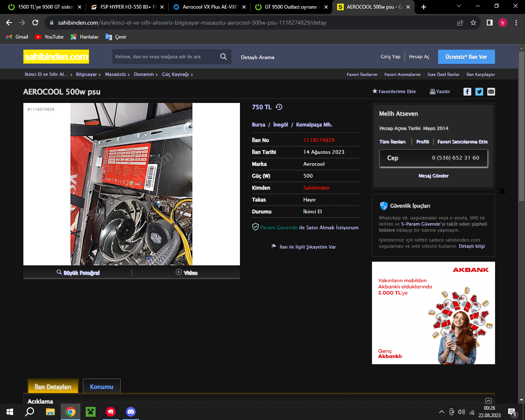The height and width of the screenshot is (420, 525).
Task: Open Bilgisayar breadcrumb
Action: [87, 74]
